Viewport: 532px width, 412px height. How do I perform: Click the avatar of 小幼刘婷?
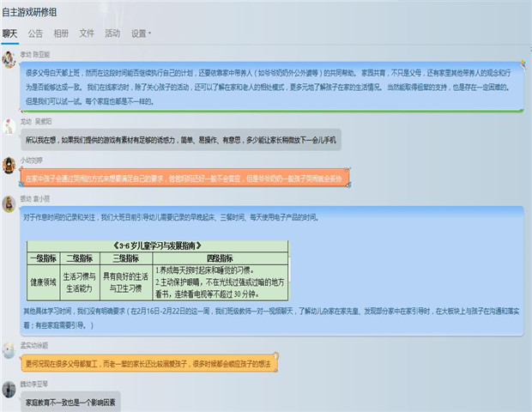[9, 164]
